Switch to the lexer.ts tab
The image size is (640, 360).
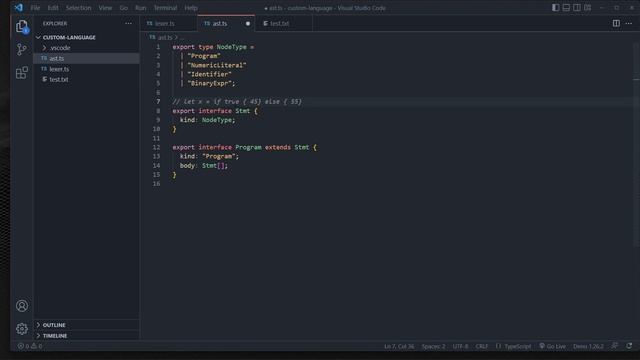tap(169, 23)
